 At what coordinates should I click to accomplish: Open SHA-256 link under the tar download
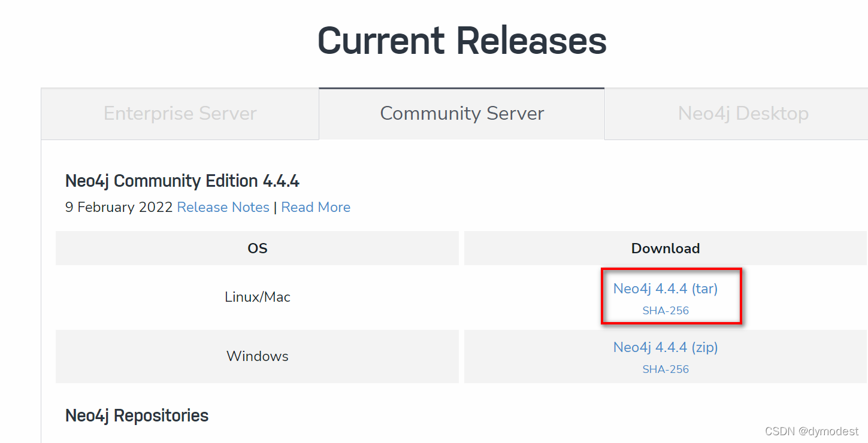[666, 311]
